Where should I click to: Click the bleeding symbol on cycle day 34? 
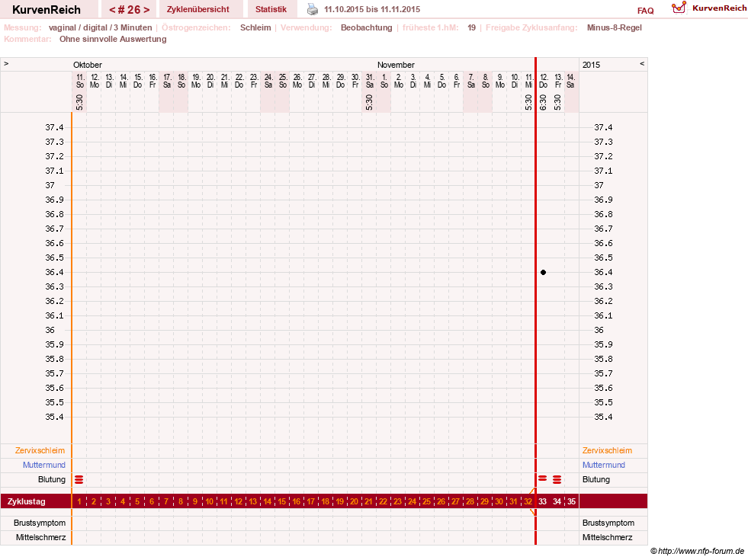coord(557,479)
